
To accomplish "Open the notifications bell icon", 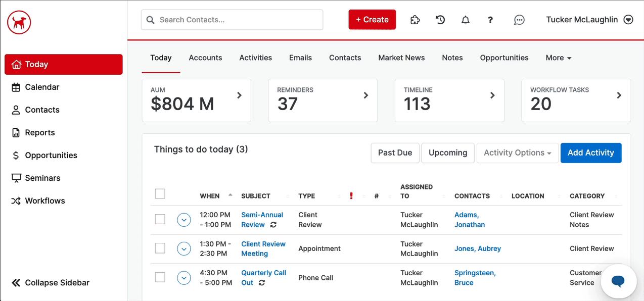I will click(466, 20).
